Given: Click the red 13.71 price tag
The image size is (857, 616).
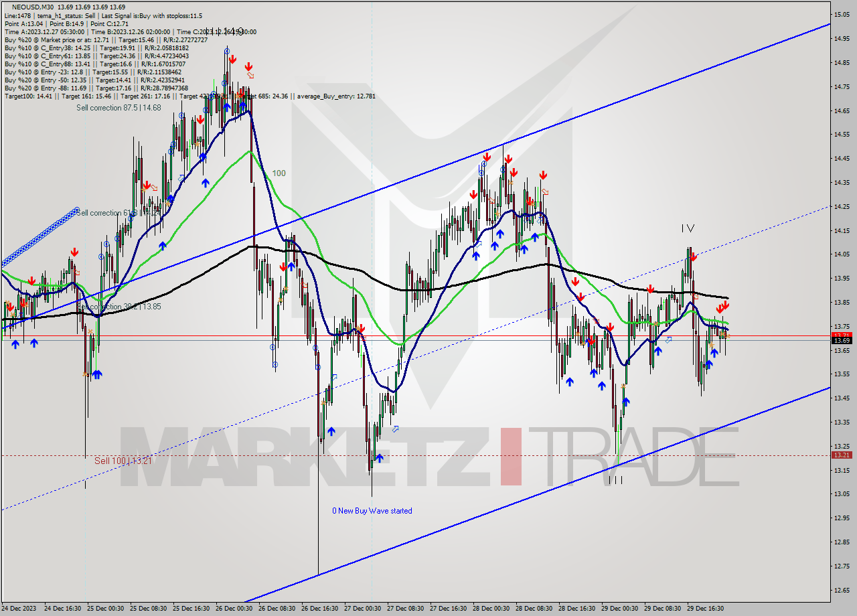Looking at the screenshot, I should pos(842,335).
